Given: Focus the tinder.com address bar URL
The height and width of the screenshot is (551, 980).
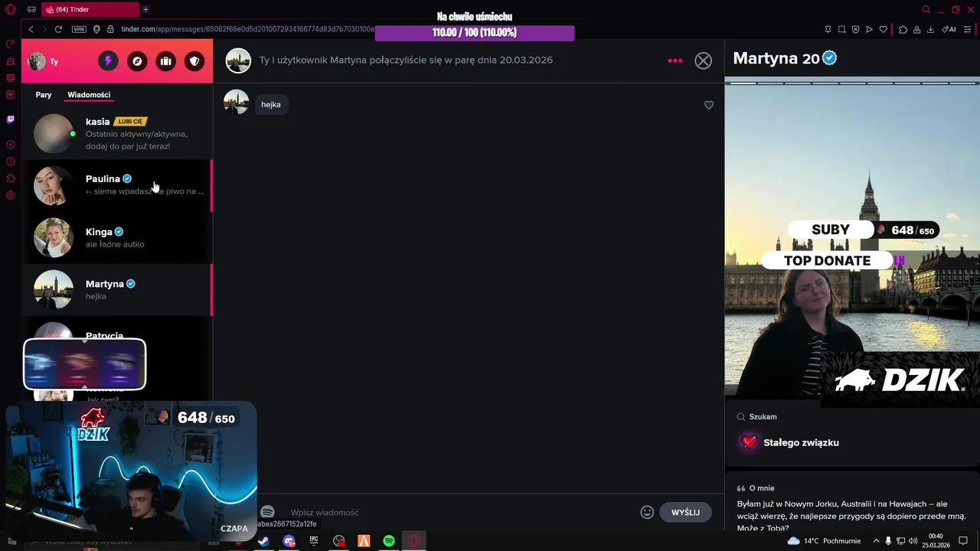Looking at the screenshot, I should 247,29.
